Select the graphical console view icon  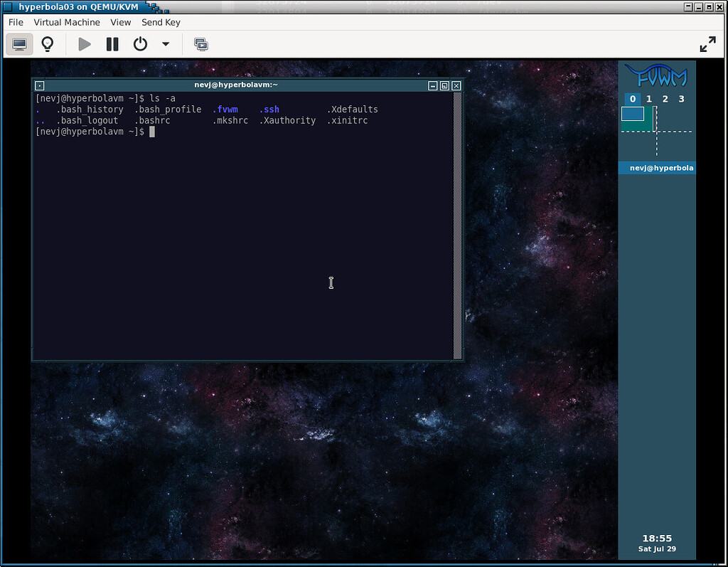18,43
